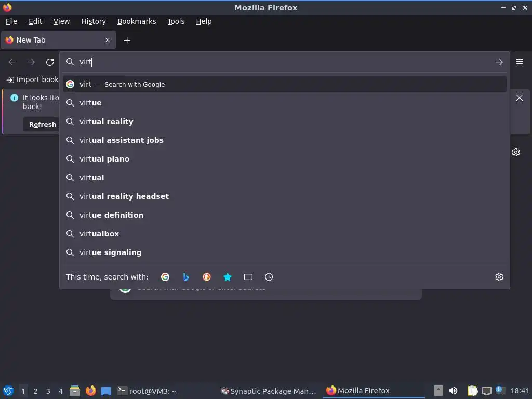The width and height of the screenshot is (532, 399).
Task: Dismiss the refresh notification bar
Action: (x=520, y=98)
